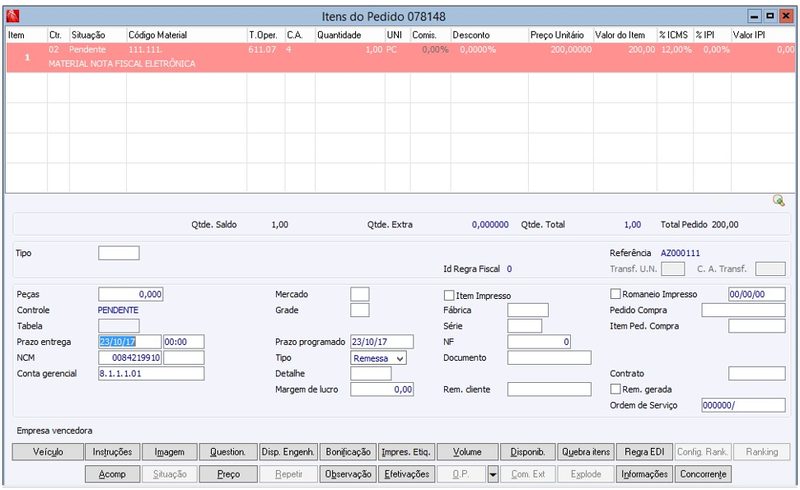Focus the Prazo programado date field

tap(382, 341)
